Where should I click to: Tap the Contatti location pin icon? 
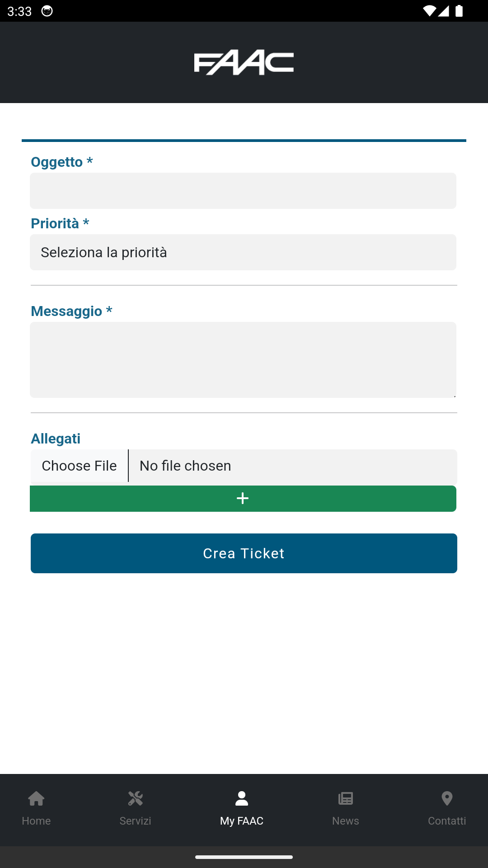pos(447,798)
